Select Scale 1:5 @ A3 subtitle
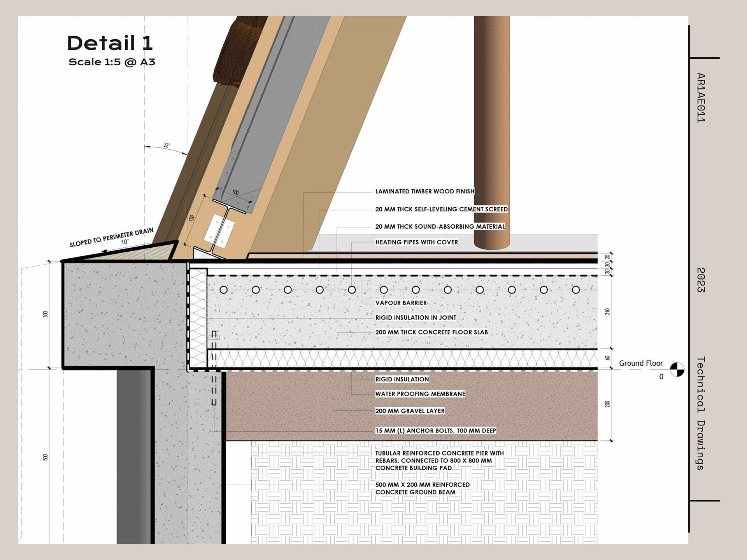The width and height of the screenshot is (747, 560). [x=112, y=62]
